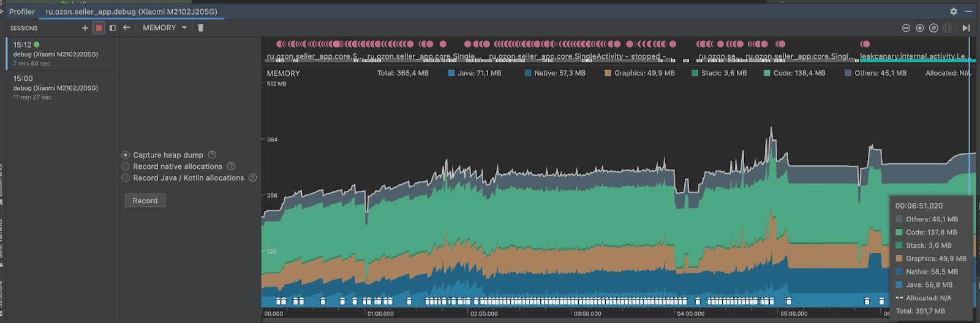980x323 pixels.
Task: Select Capture heap dump option
Action: [x=126, y=155]
